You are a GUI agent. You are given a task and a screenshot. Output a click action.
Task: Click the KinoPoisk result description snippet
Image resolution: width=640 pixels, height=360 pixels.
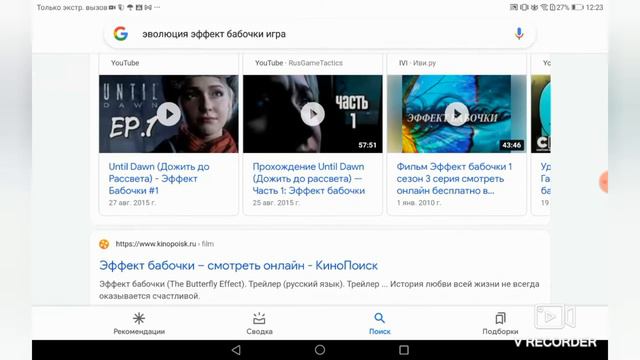point(319,290)
